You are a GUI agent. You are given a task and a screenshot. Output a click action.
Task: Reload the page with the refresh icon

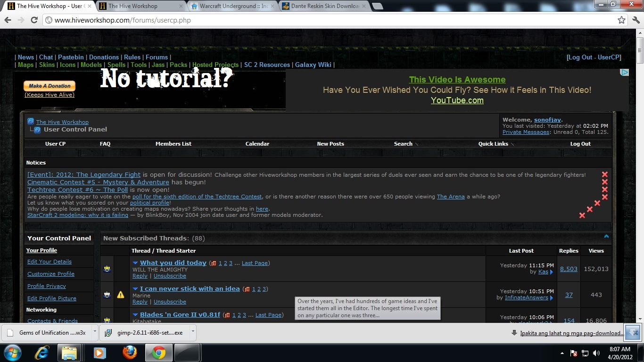coord(34,20)
